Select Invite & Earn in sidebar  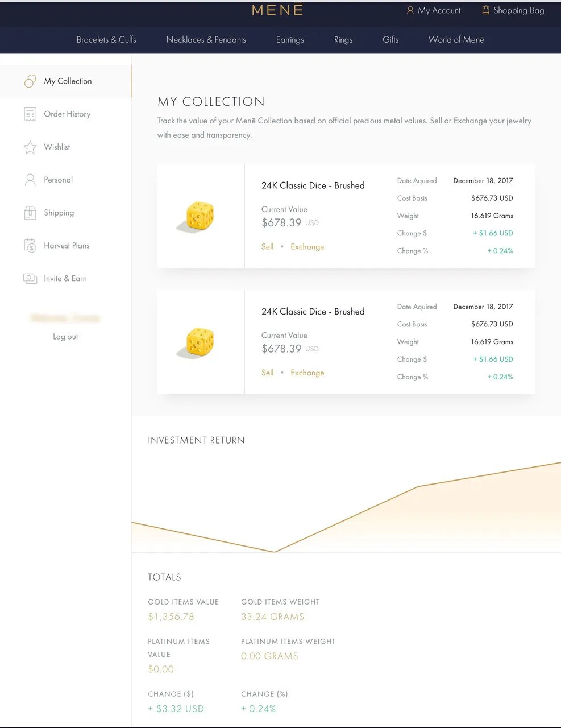pos(66,279)
